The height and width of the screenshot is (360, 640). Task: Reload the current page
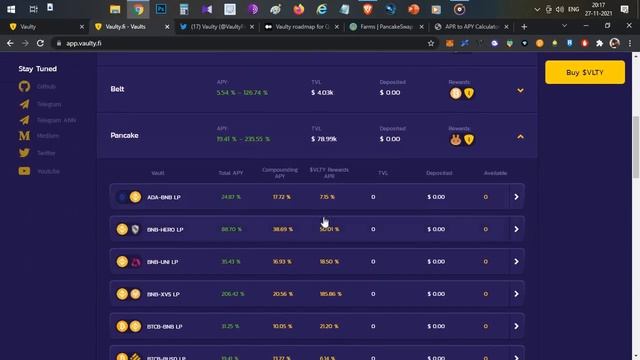(x=40, y=43)
